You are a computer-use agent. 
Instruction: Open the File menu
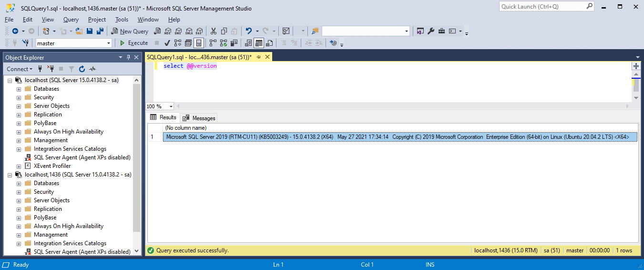9,20
